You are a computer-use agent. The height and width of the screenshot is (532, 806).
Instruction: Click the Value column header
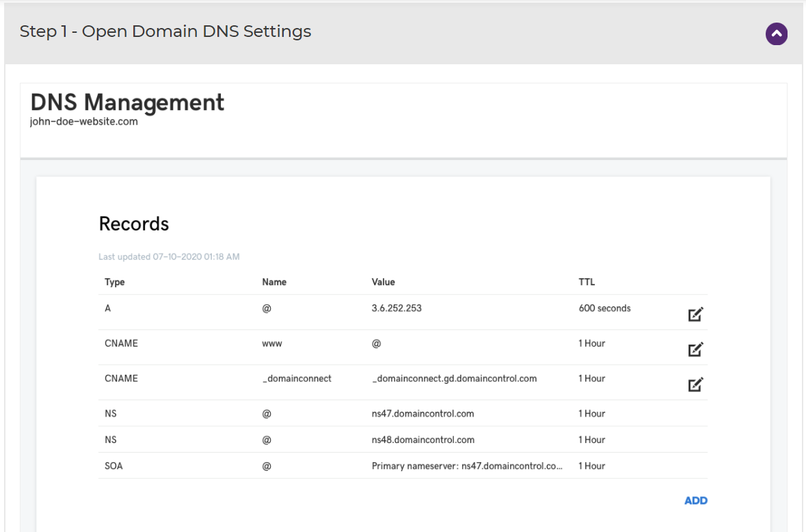point(384,282)
